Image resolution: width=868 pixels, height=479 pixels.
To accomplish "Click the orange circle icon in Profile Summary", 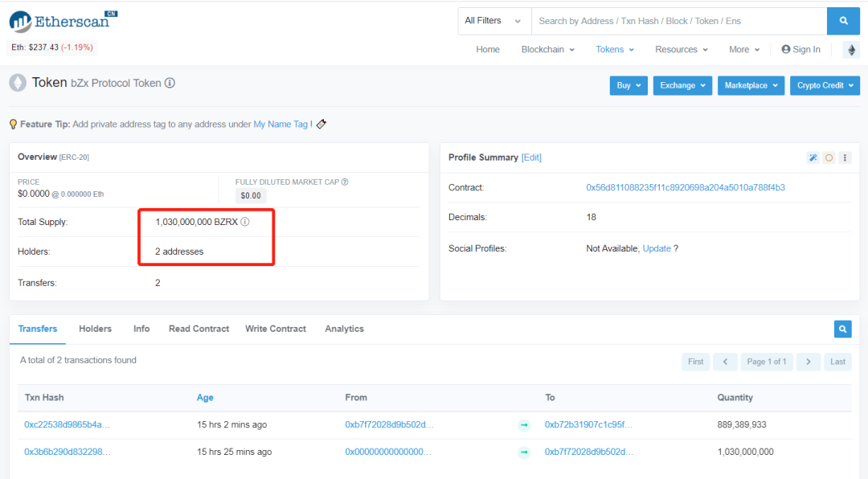I will click(829, 158).
